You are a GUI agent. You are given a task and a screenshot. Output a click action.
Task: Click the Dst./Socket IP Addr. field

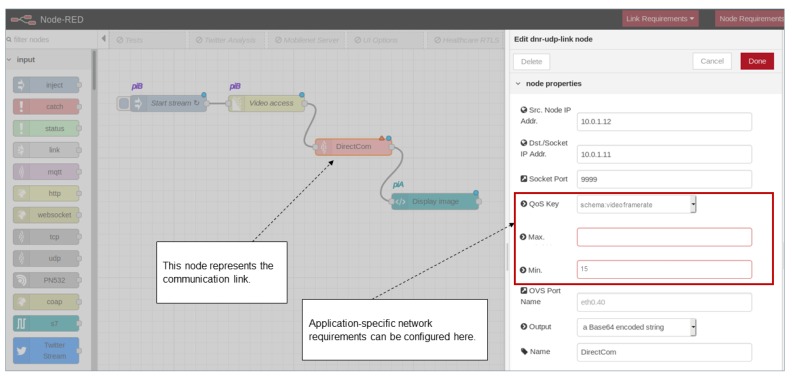click(664, 154)
